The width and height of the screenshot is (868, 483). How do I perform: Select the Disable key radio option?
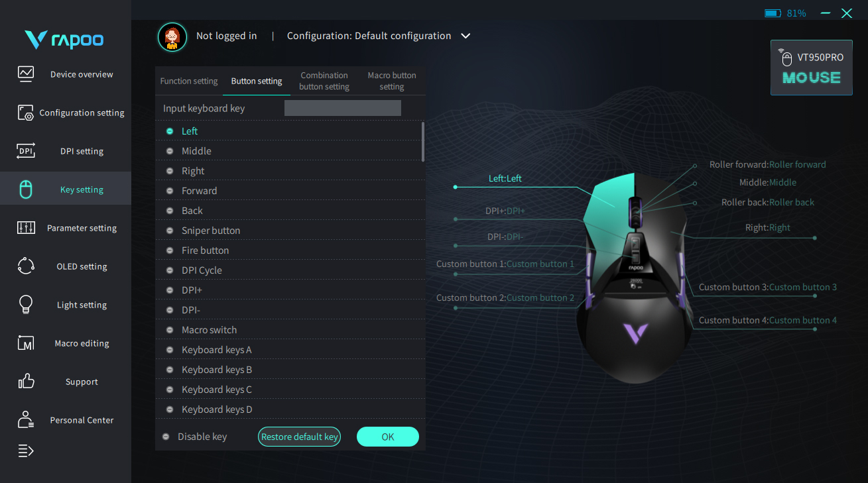point(166,437)
